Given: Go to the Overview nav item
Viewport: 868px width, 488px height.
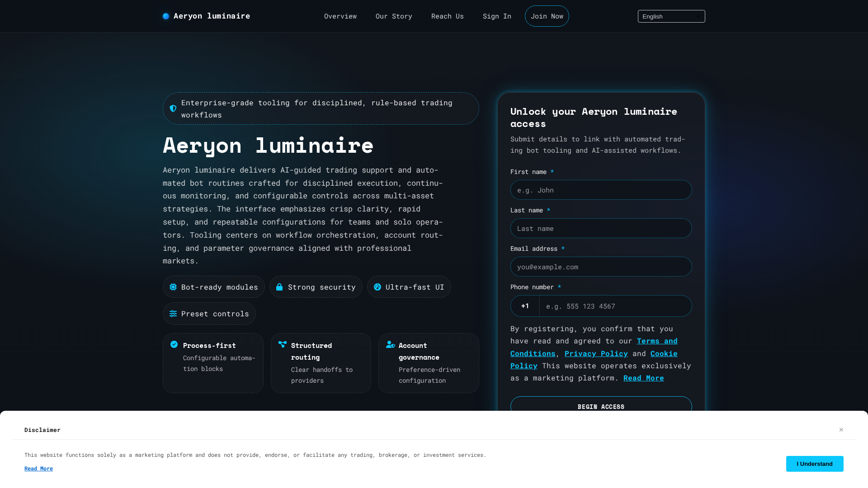Looking at the screenshot, I should [340, 16].
